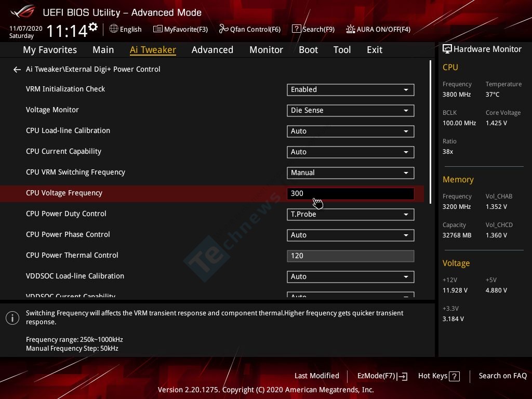Switch to EzMode(F7)

pyautogui.click(x=376, y=376)
